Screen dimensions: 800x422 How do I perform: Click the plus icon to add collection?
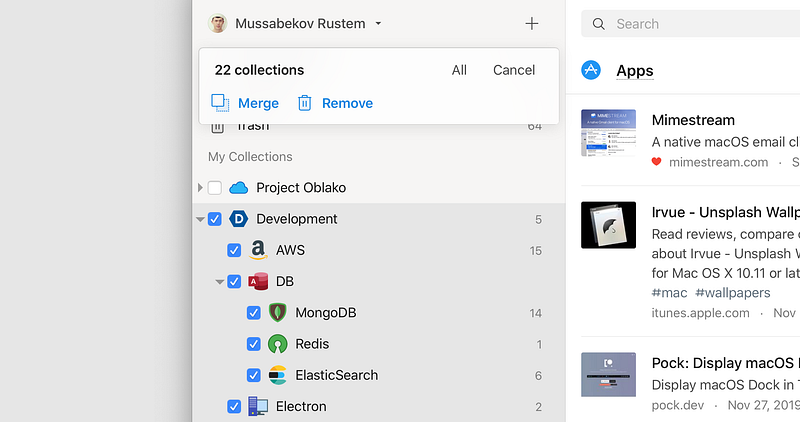click(x=532, y=23)
